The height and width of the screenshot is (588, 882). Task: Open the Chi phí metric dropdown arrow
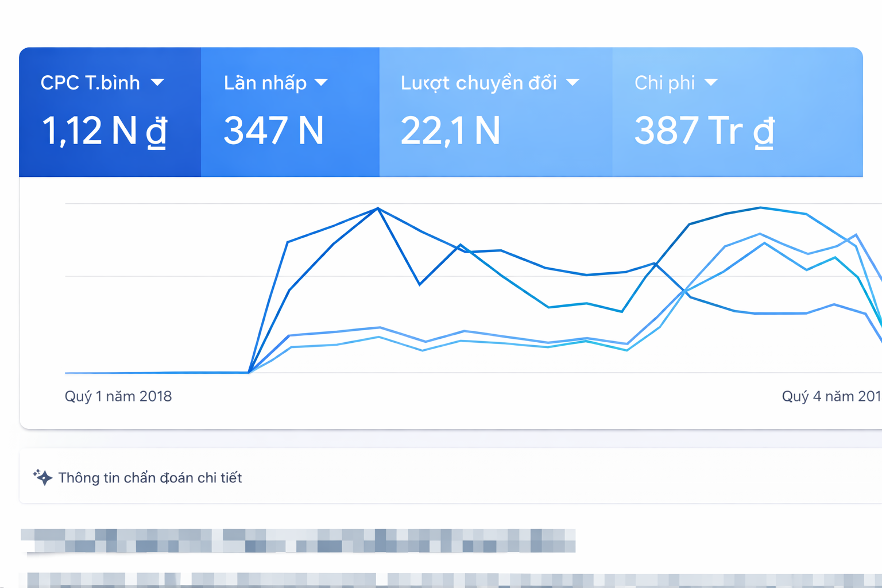711,83
